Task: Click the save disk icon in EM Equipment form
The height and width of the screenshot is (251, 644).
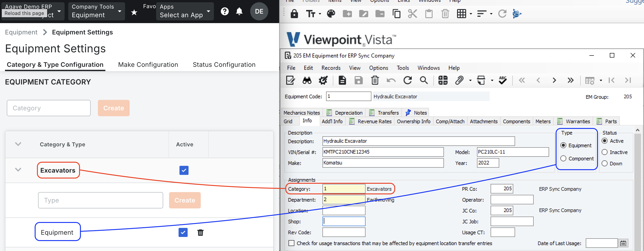Action: pos(358,80)
